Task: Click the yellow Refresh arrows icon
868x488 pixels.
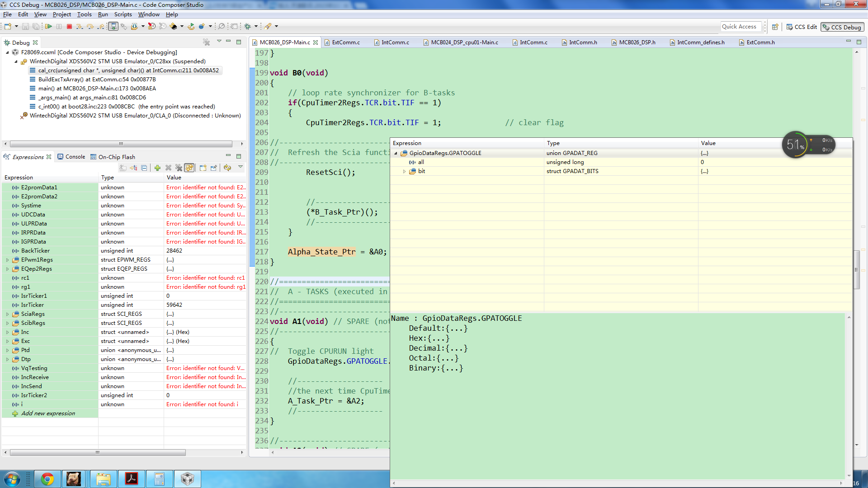Action: click(x=227, y=168)
